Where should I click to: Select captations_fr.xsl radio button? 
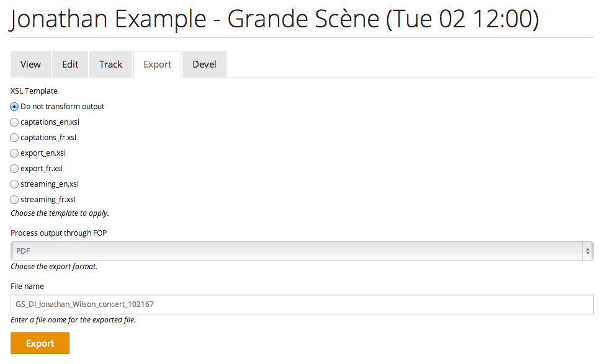point(15,138)
